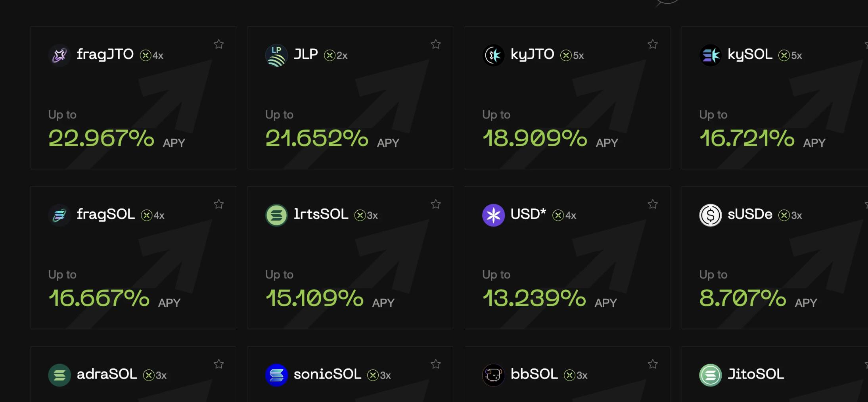
Task: Star the kyJTO vault card
Action: [653, 44]
